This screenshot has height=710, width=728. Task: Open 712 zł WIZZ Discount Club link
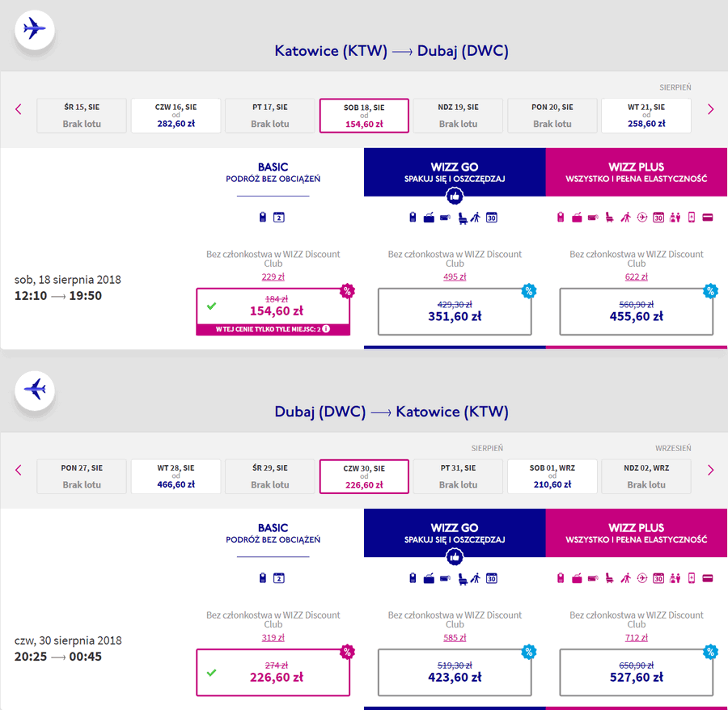[x=636, y=637]
